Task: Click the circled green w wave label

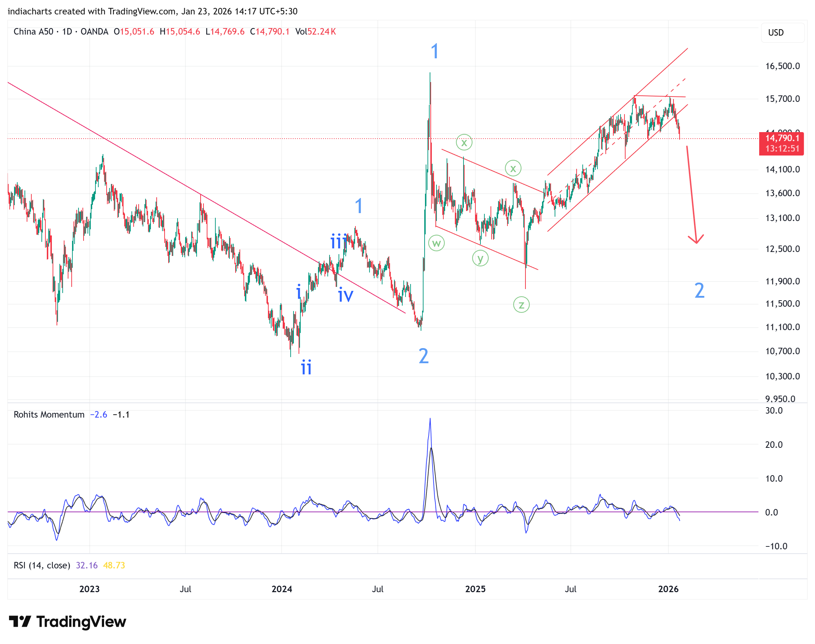Action: tap(436, 243)
